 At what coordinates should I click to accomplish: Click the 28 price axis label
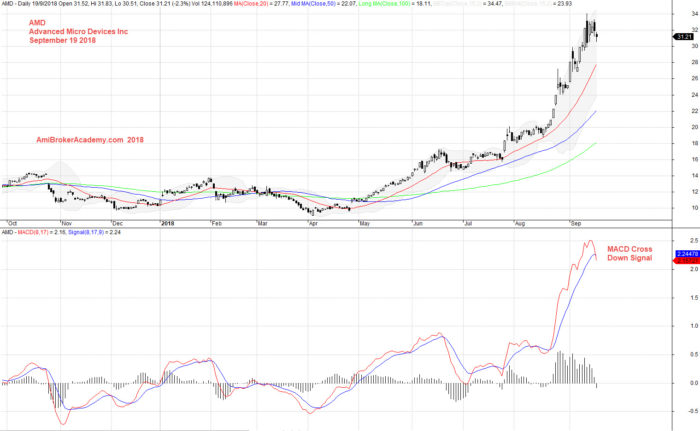(x=695, y=63)
